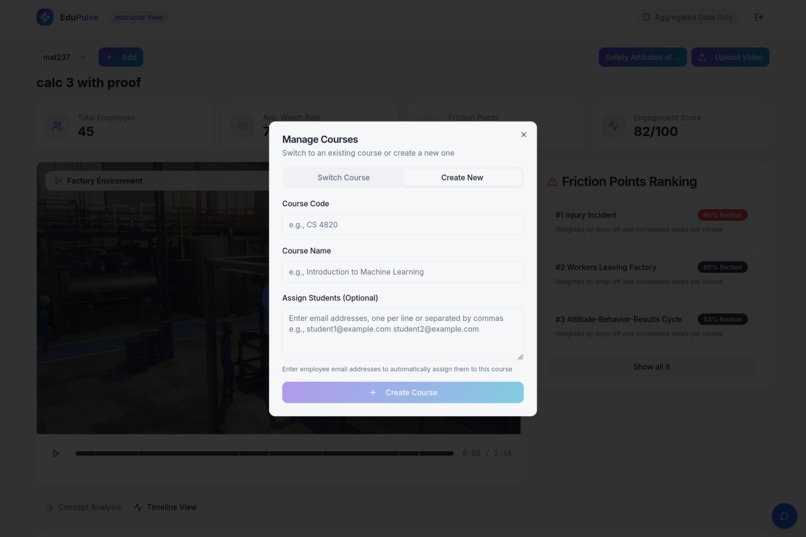Click the Avg. Watch Rate eye icon
Screen dimensions: 806x537
coord(243,125)
